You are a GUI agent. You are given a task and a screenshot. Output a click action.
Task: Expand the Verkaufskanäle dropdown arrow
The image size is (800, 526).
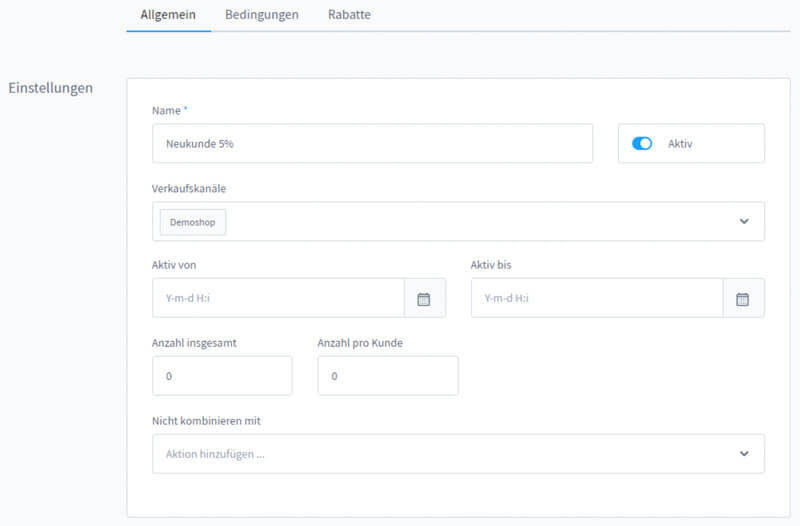click(744, 221)
